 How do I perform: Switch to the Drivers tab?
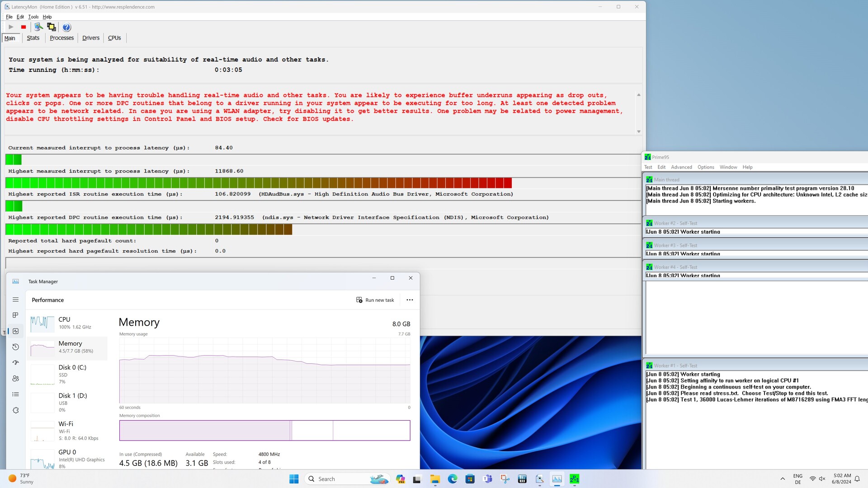[90, 38]
